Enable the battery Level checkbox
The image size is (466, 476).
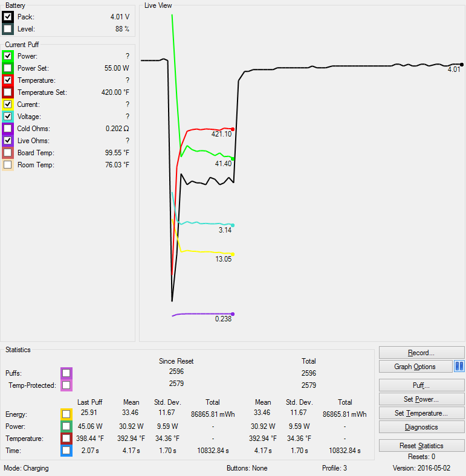pyautogui.click(x=8, y=29)
